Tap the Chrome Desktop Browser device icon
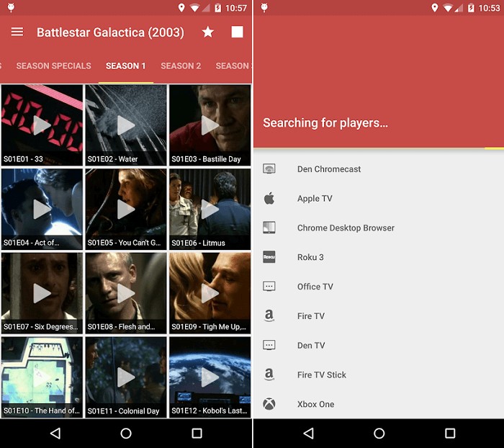504x448 pixels. 269,228
